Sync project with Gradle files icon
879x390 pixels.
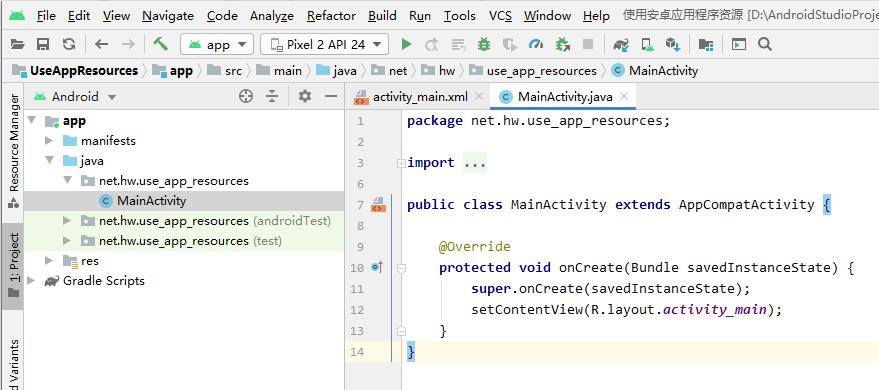(621, 44)
